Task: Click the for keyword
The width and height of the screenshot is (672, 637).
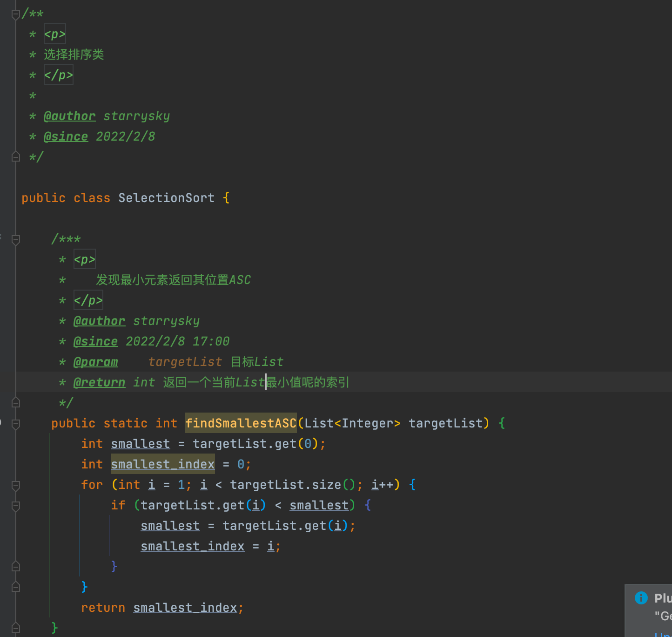Action: 92,485
